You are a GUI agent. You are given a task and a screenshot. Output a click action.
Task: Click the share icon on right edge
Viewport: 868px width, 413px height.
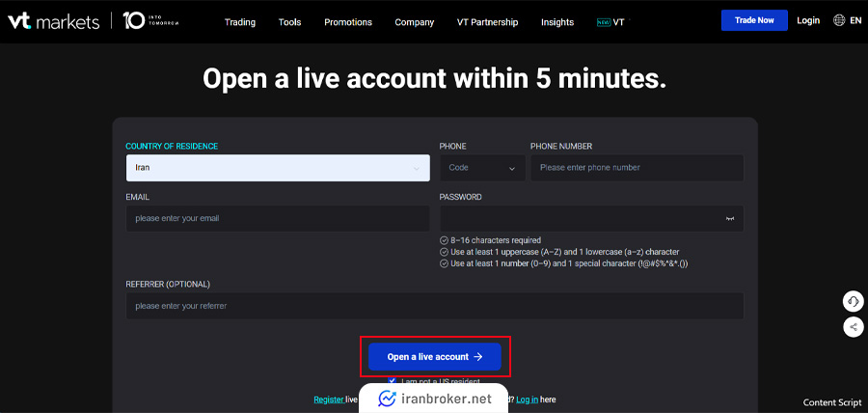(853, 327)
